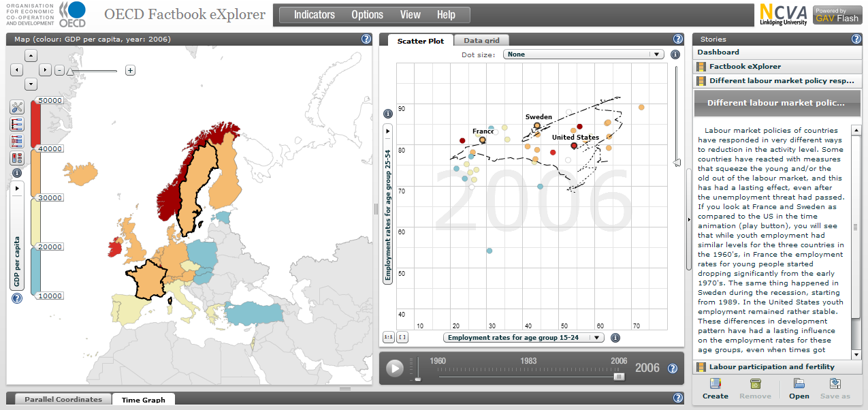This screenshot has width=868, height=410.
Task: Open help icon in the Stories panel header
Action: (858, 39)
